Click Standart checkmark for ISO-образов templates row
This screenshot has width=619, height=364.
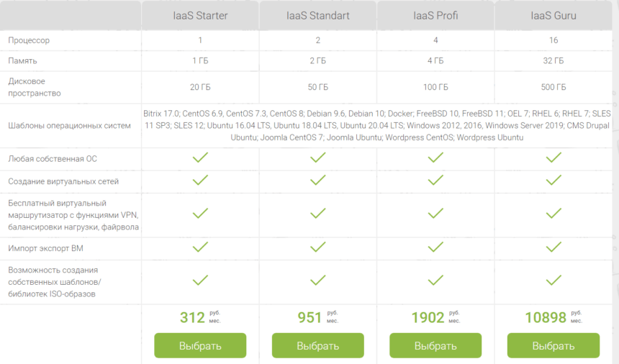click(x=318, y=281)
